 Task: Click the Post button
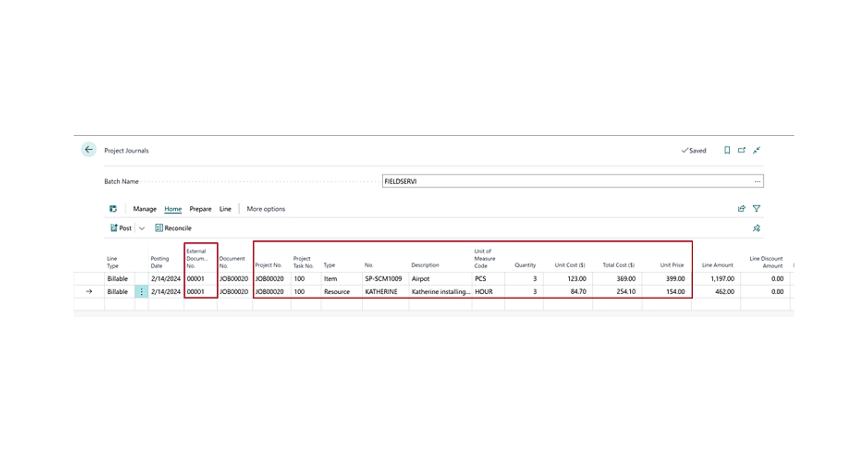121,228
